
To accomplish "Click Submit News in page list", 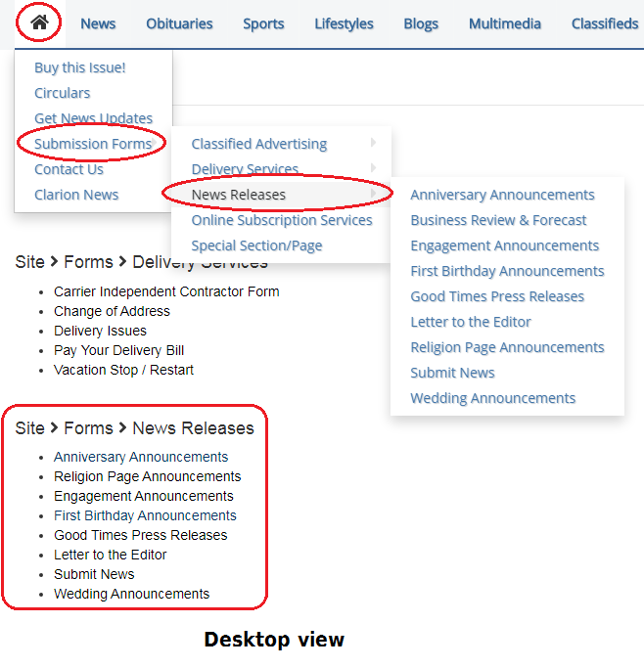I will point(94,575).
